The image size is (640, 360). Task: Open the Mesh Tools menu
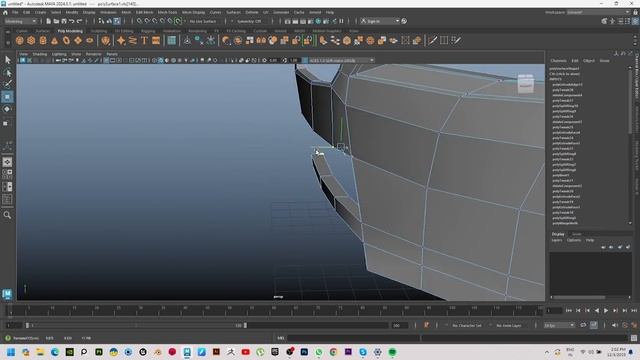(167, 12)
